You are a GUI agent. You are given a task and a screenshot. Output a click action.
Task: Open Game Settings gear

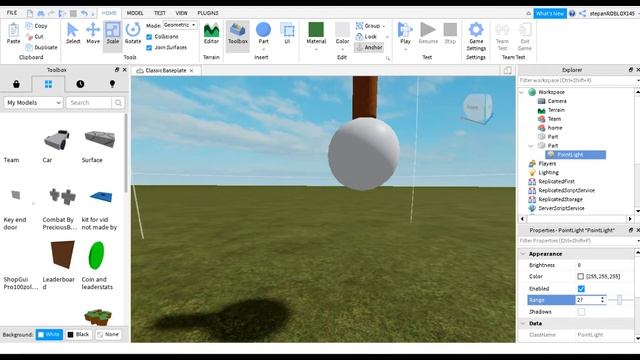click(476, 29)
